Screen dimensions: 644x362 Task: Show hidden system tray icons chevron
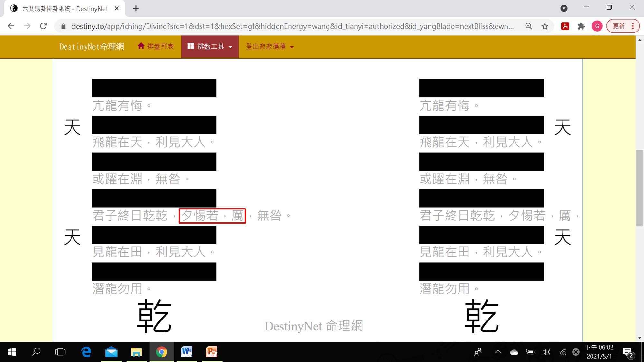(x=498, y=352)
